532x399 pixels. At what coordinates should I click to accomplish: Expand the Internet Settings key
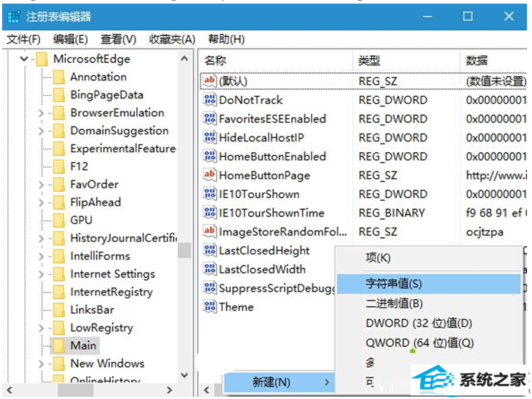[x=41, y=274]
